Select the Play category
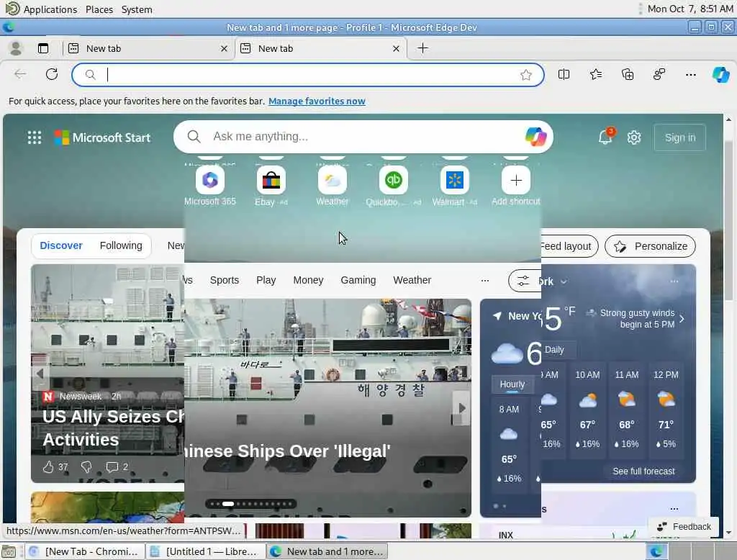 tap(266, 280)
